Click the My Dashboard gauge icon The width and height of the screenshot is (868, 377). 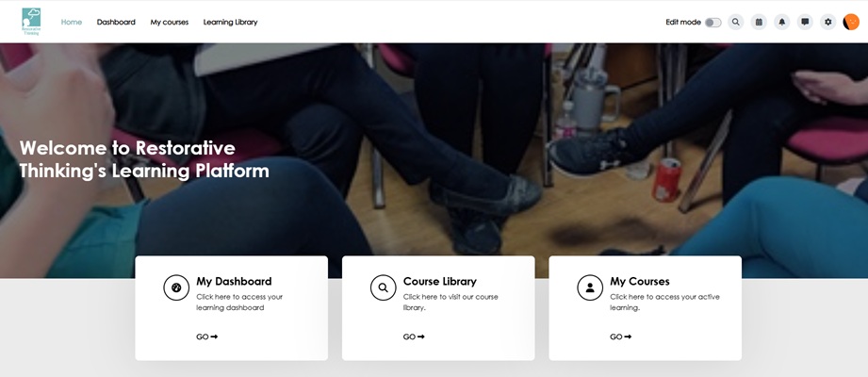[x=176, y=287]
